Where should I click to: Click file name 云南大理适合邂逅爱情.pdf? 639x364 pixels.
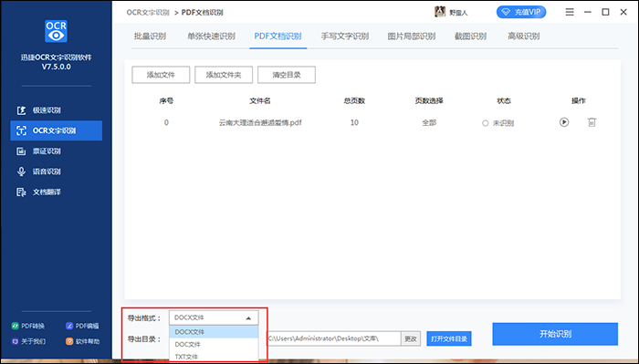[x=260, y=122]
